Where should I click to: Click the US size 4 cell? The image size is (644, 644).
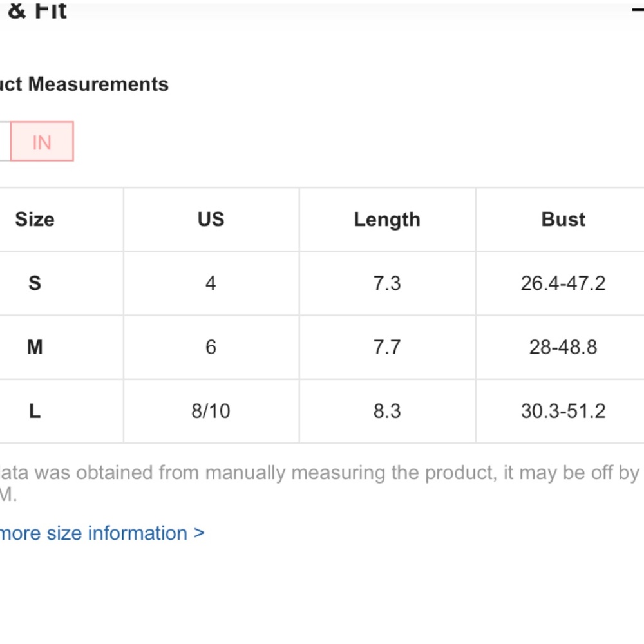[x=211, y=283]
